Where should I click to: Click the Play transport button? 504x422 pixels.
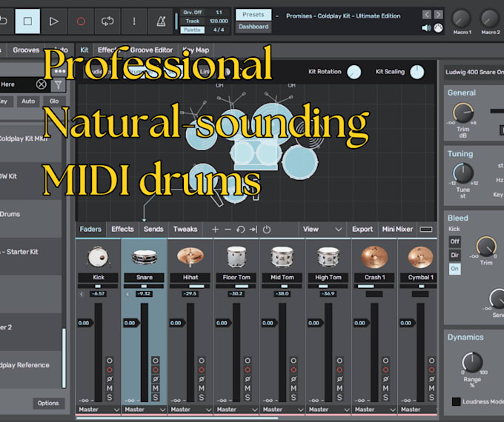[54, 21]
